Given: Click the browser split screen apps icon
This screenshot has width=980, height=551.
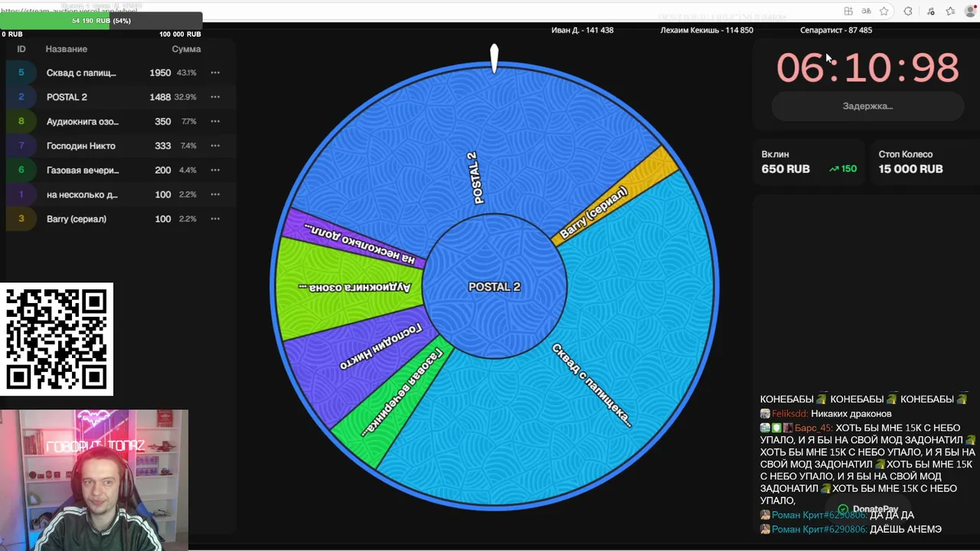Looking at the screenshot, I should coord(848,11).
